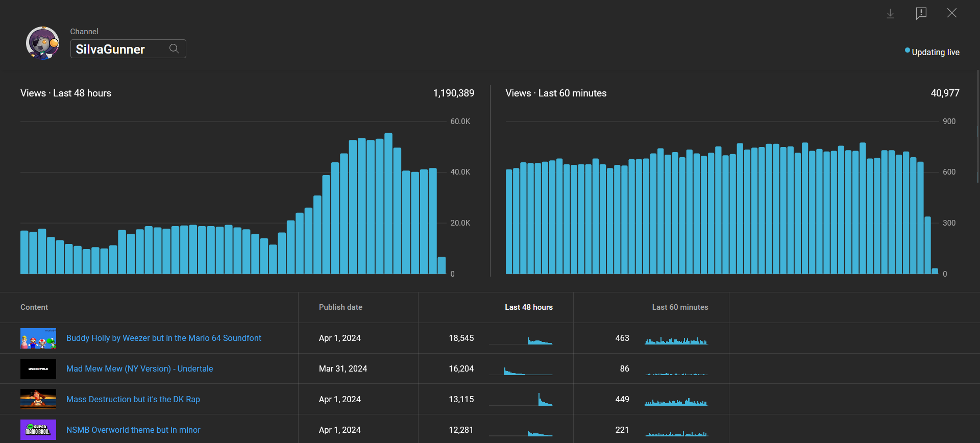Image resolution: width=980 pixels, height=443 pixels.
Task: Click the 900 axis label
Action: [x=949, y=121]
